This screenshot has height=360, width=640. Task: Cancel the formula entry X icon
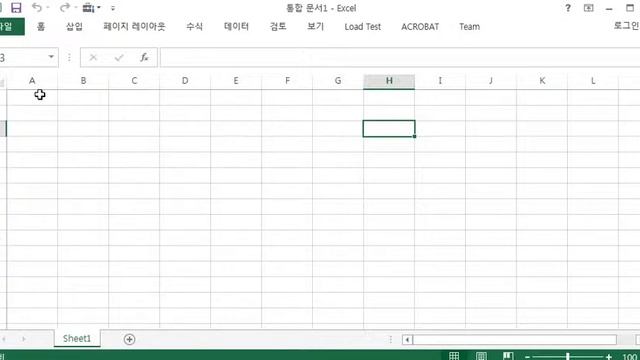[x=93, y=58]
